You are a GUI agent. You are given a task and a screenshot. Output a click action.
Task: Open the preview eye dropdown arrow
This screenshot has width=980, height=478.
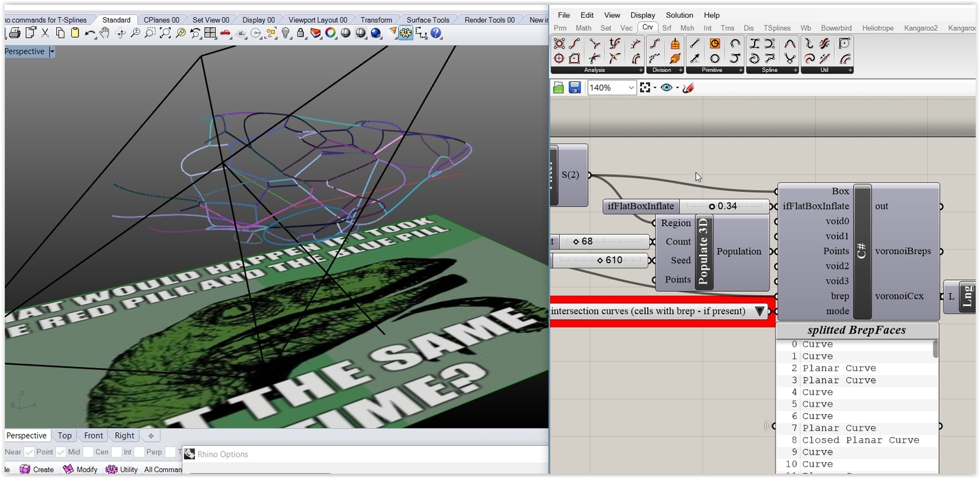[x=677, y=88]
